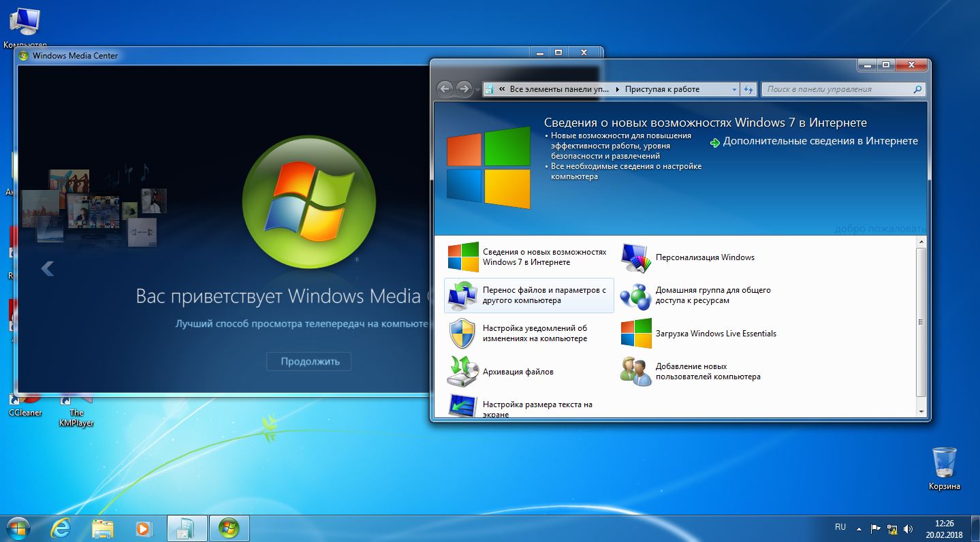Go forward in the Control Panel window
The width and height of the screenshot is (980, 542).
[x=464, y=89]
